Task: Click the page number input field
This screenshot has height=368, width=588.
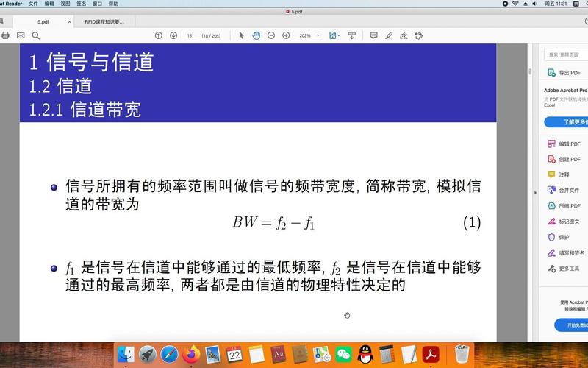Action: [x=190, y=35]
